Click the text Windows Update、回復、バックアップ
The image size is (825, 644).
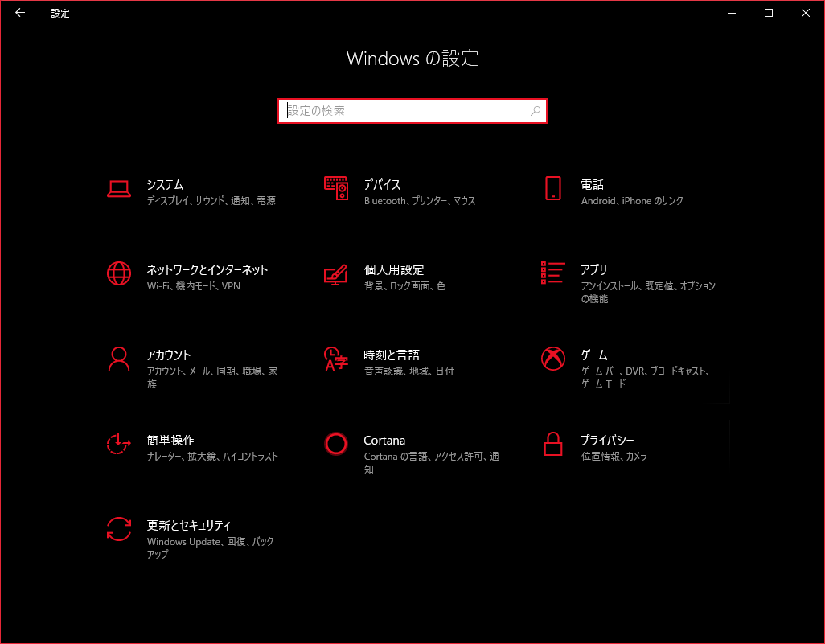tap(211, 548)
